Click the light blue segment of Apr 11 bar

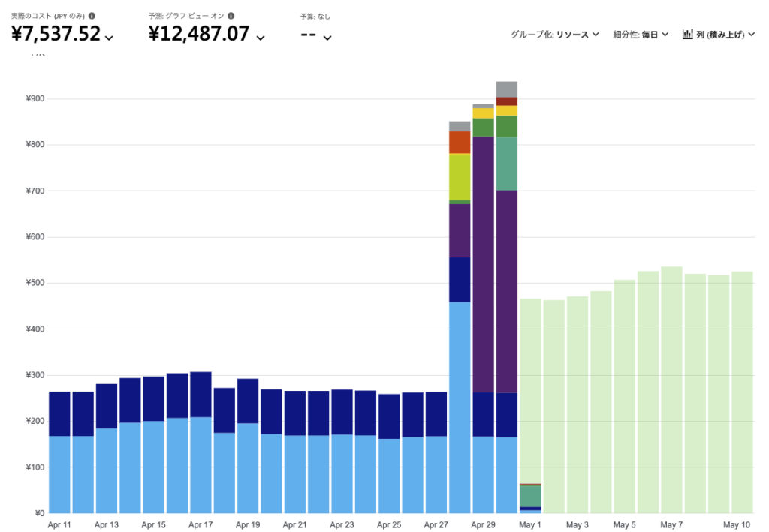(x=59, y=474)
